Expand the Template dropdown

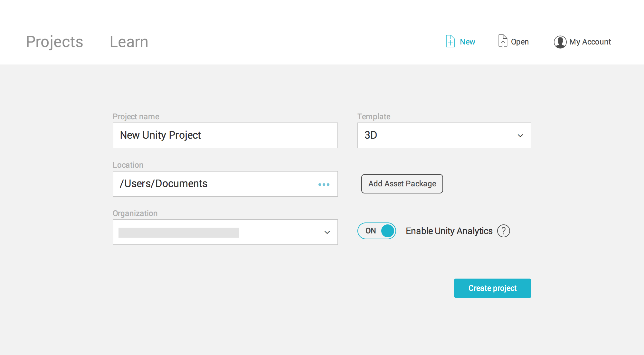click(x=520, y=135)
